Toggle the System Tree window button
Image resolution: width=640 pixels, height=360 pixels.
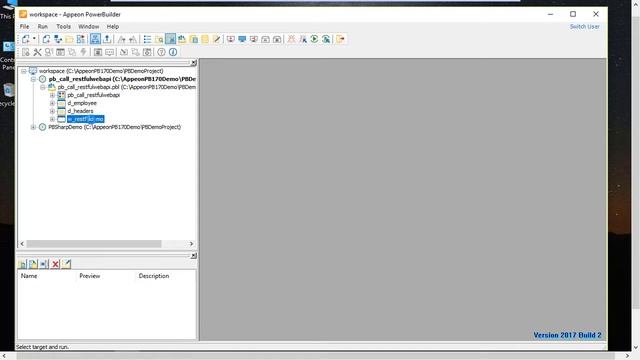coord(95,39)
